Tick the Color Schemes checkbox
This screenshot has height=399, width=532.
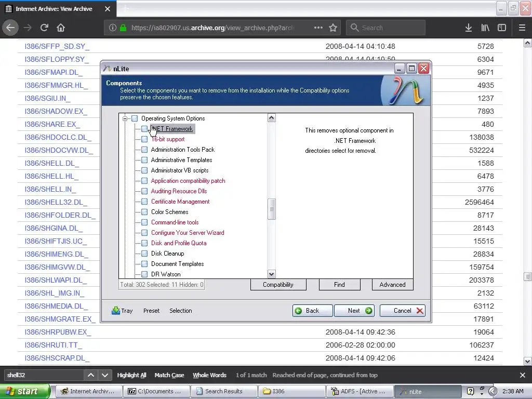pos(144,212)
